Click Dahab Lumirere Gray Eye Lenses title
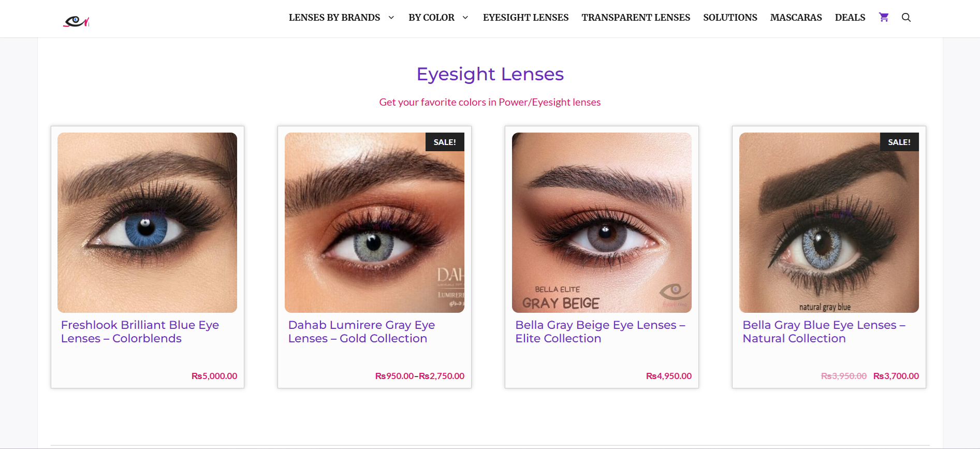980x449 pixels. point(361,331)
